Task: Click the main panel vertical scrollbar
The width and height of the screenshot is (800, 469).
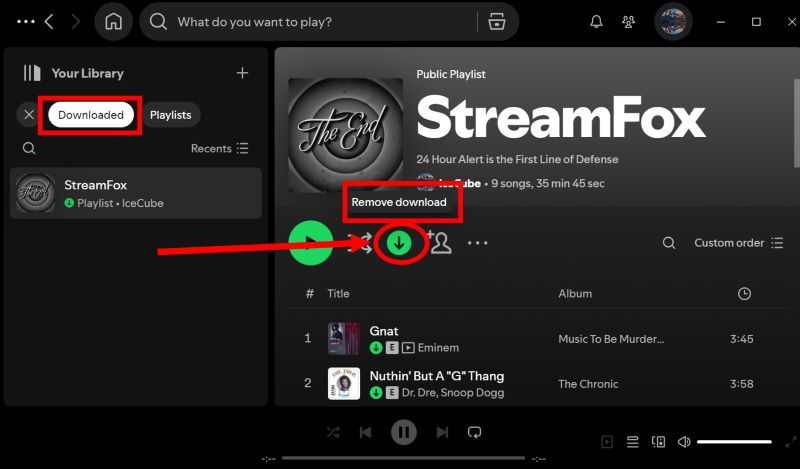Action: (797, 122)
